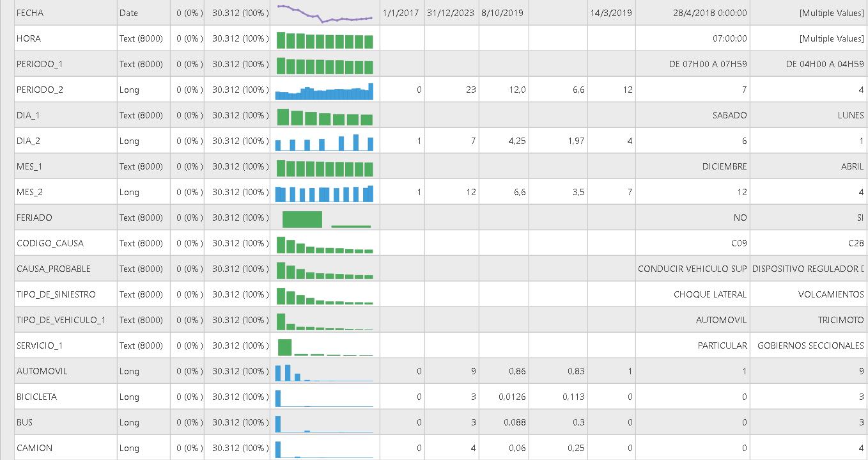Click the TIPO_DE_VEHICULO_1 field name

[61, 320]
